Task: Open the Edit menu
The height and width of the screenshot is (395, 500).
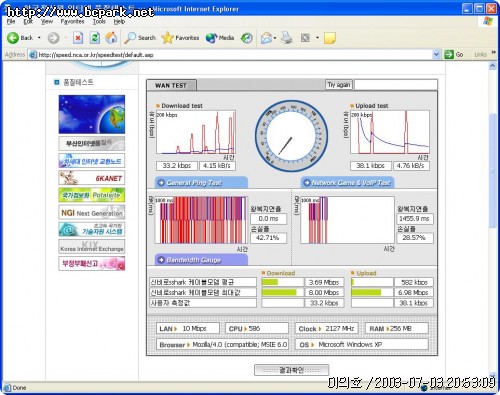Action: (x=28, y=22)
